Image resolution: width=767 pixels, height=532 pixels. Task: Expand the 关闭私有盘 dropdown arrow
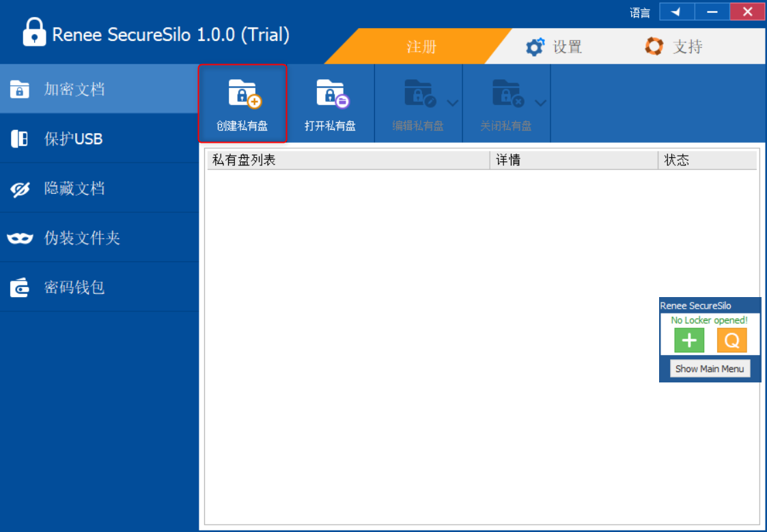540,102
